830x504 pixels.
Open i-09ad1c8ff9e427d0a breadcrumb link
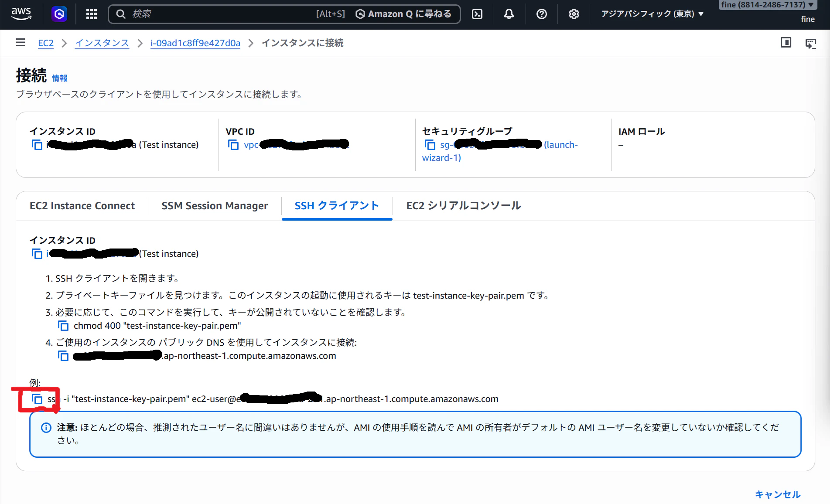(195, 43)
